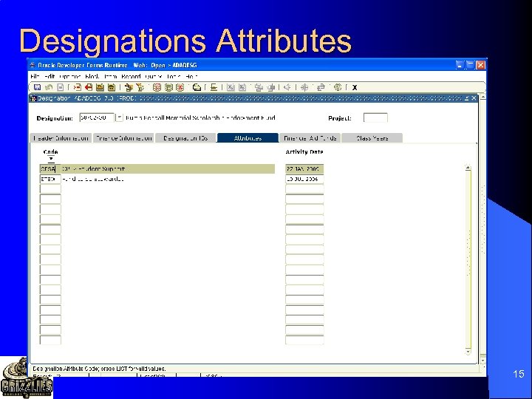Click the Insert Record toolbar icon
The height and width of the screenshot is (399, 532).
click(x=78, y=87)
